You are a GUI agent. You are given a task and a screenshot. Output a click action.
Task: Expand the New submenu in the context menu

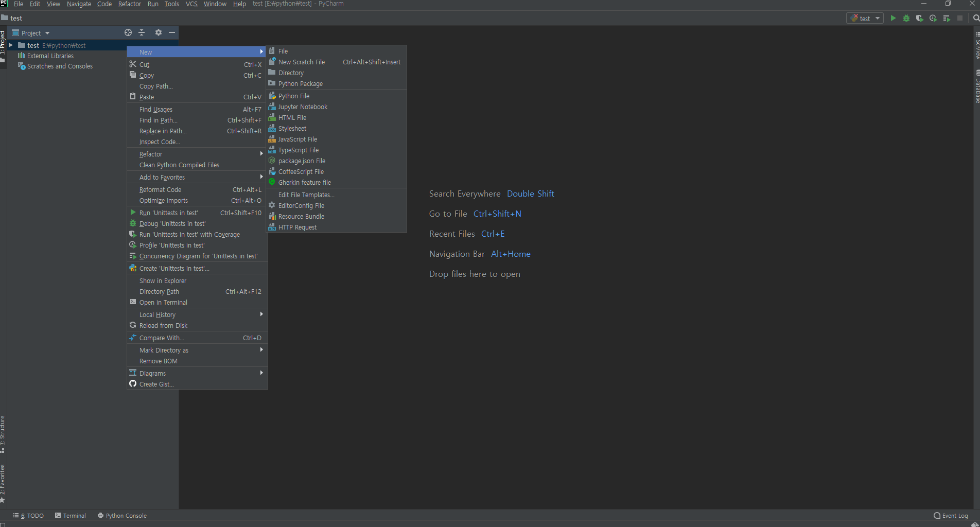click(197, 52)
